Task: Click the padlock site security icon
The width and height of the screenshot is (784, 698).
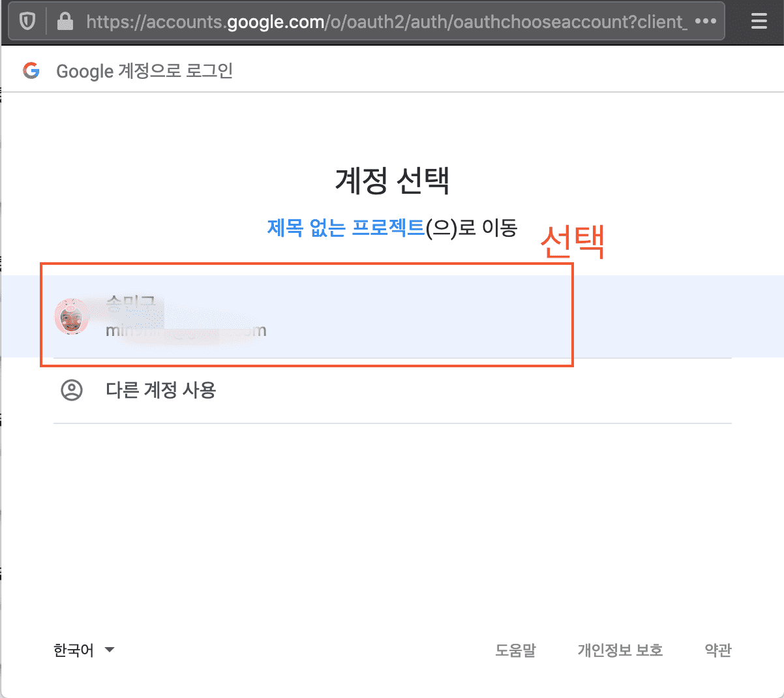Action: (x=65, y=22)
